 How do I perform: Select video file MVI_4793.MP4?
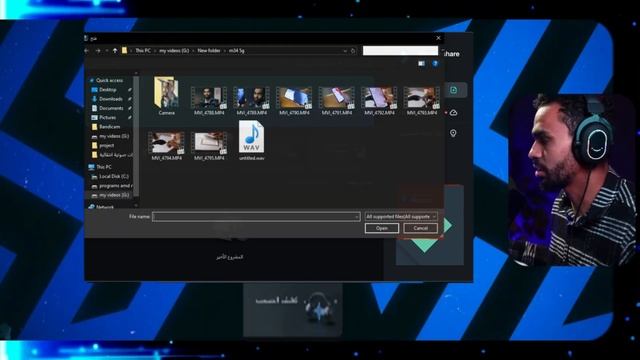[422, 100]
